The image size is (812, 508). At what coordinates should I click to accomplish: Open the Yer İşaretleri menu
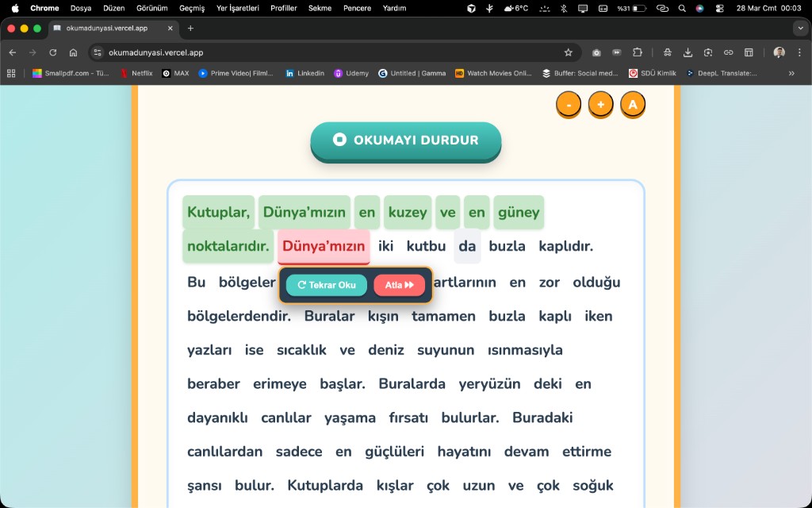point(238,8)
